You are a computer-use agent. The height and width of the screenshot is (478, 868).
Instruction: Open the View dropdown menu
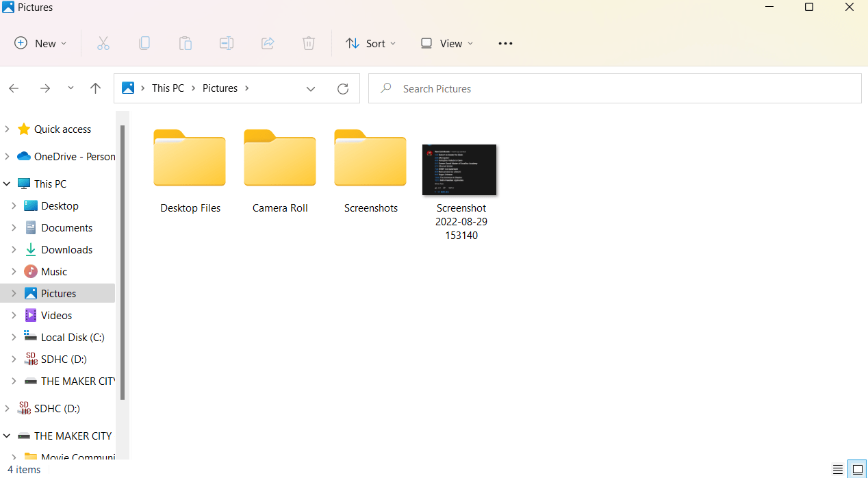[x=447, y=43]
